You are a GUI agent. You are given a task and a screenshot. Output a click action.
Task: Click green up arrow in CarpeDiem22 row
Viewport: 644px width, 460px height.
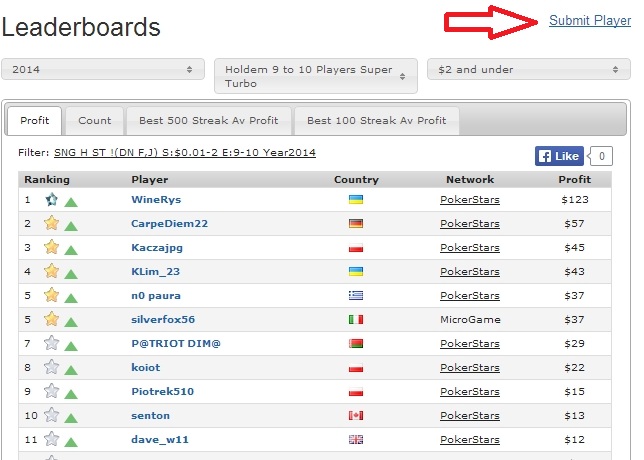pos(71,226)
